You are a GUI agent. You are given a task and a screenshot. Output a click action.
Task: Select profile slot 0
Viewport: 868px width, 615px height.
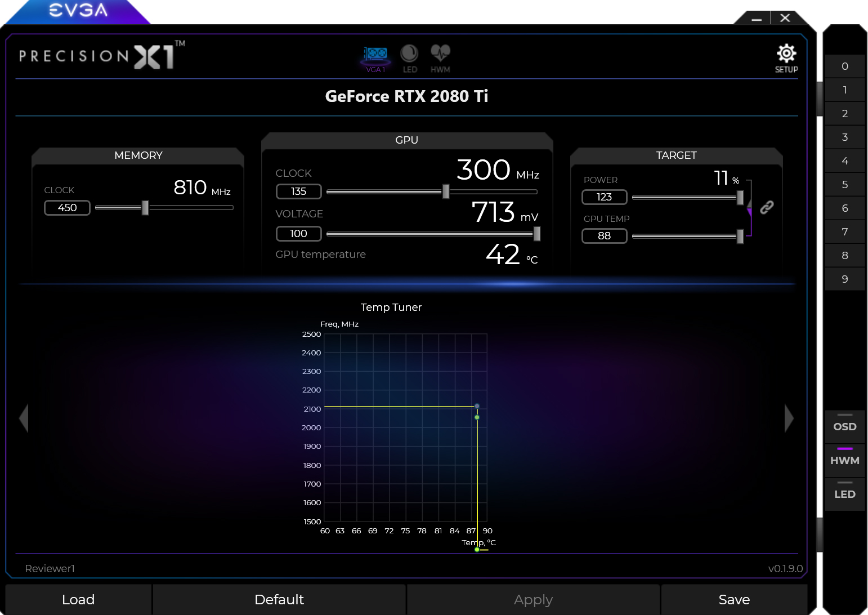click(844, 66)
